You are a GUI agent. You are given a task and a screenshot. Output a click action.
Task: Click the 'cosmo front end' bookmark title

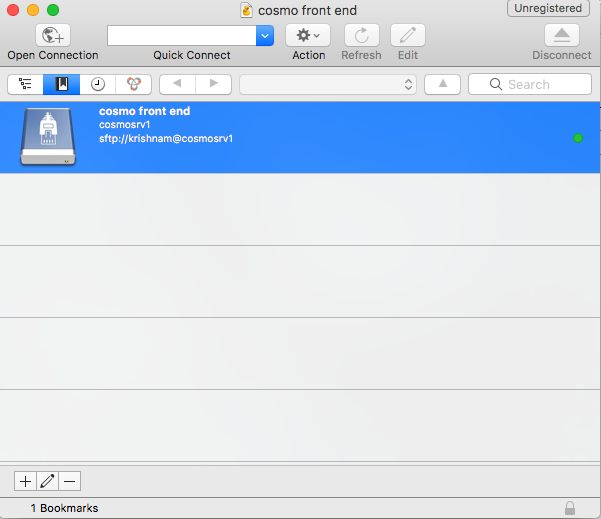(145, 111)
